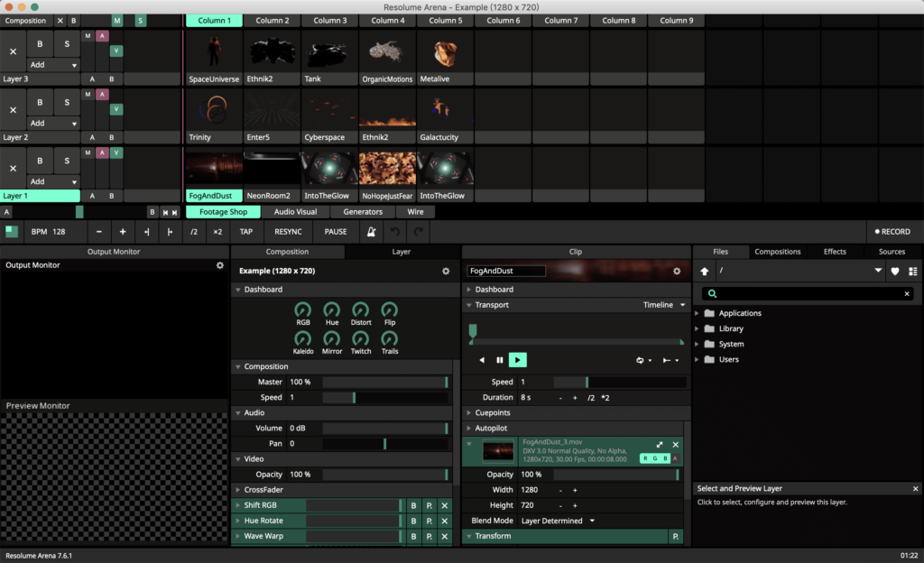This screenshot has width=924, height=563.
Task: Clear Layer 3 with the X button
Action: (13, 51)
